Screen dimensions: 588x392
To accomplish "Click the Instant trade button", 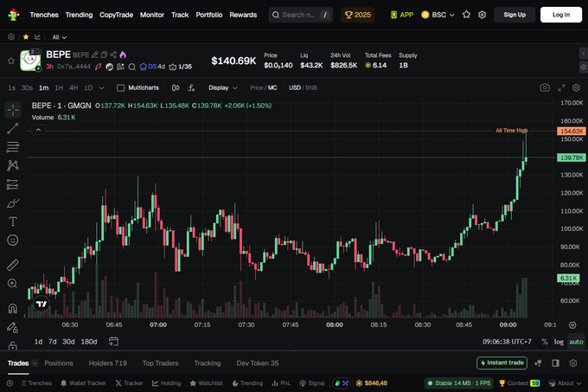I will (502, 363).
